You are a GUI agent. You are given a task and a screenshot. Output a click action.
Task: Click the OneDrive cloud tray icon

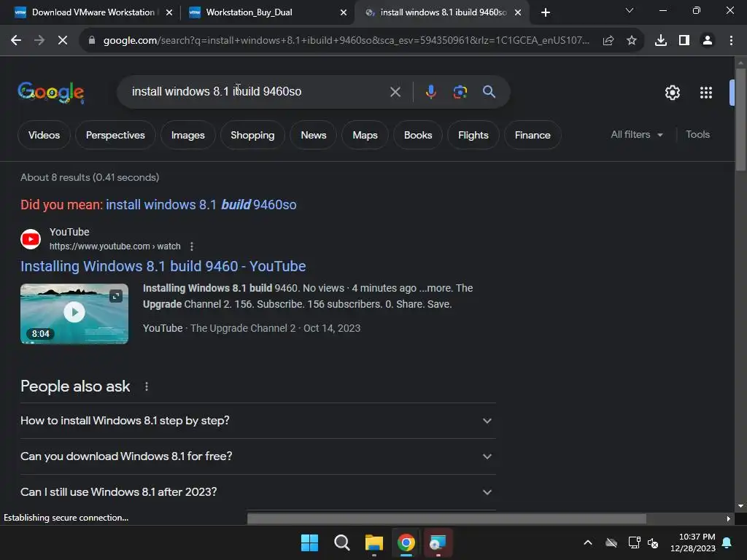point(611,542)
